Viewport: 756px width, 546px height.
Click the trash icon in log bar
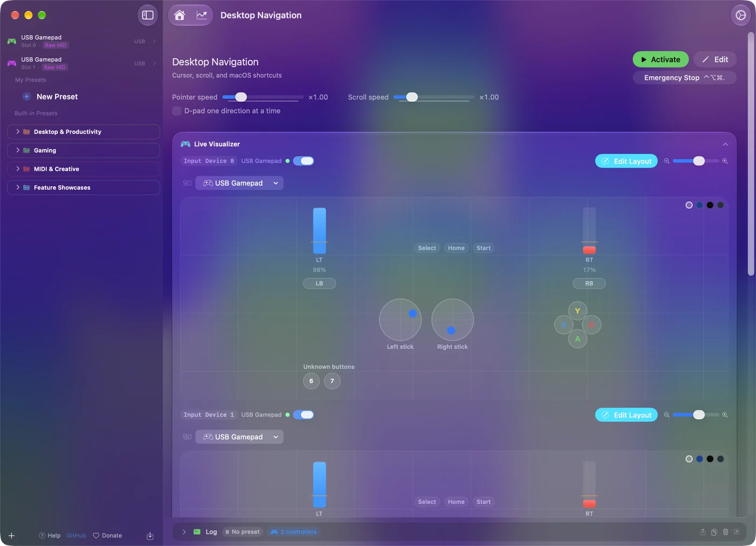[725, 532]
